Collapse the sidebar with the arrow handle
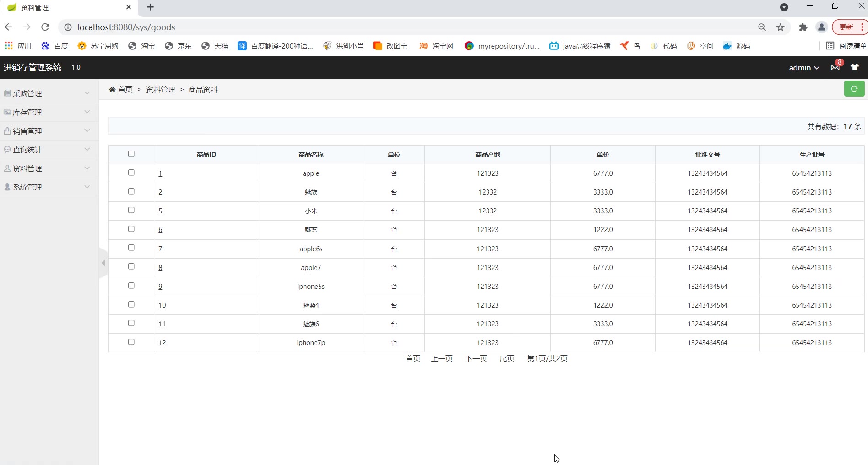This screenshot has height=465, width=868. click(x=103, y=263)
